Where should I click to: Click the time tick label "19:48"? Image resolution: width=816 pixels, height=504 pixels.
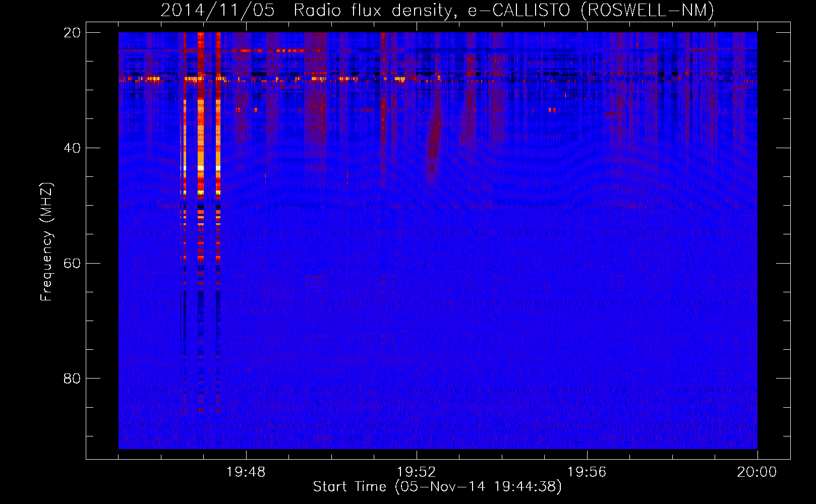coord(246,472)
